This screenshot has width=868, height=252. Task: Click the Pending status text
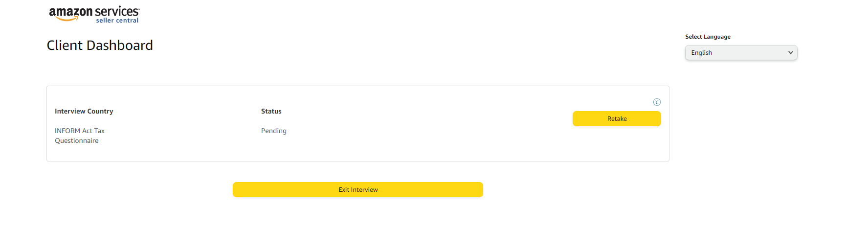click(274, 131)
